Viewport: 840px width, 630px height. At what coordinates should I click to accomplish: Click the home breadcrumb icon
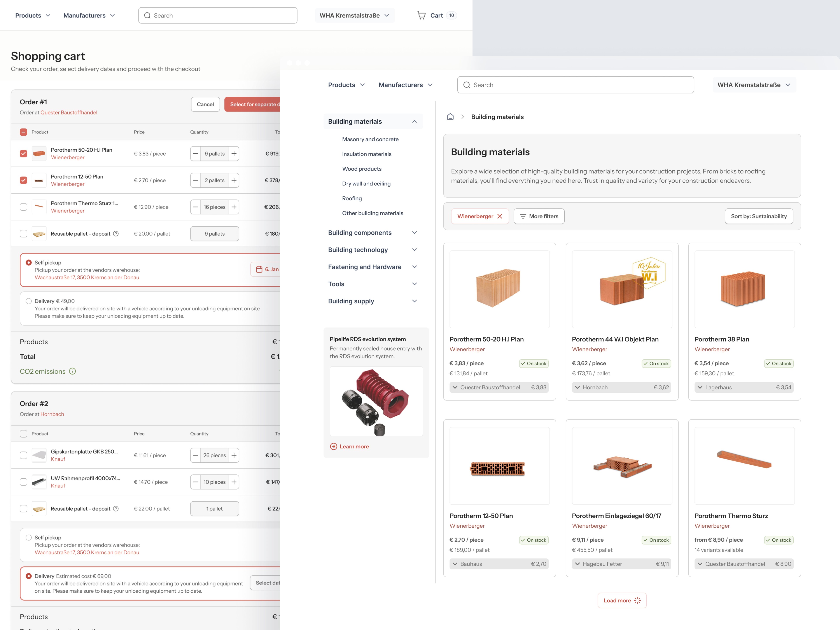(x=450, y=117)
